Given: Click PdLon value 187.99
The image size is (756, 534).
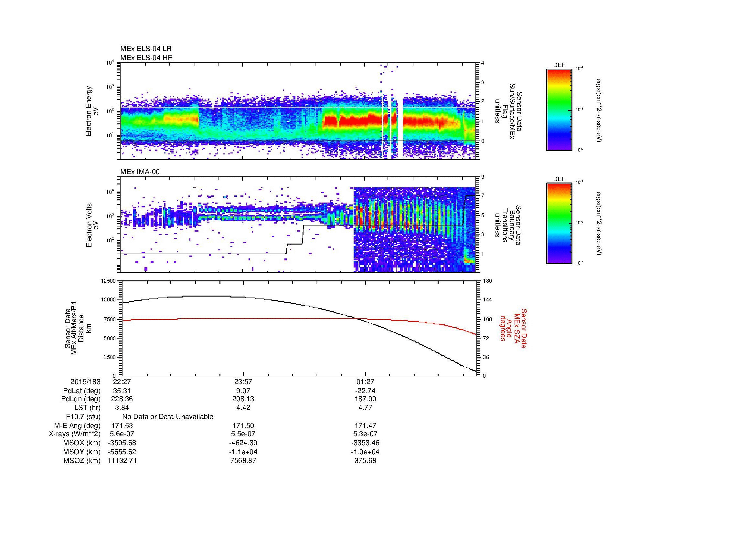Looking at the screenshot, I should tap(365, 399).
